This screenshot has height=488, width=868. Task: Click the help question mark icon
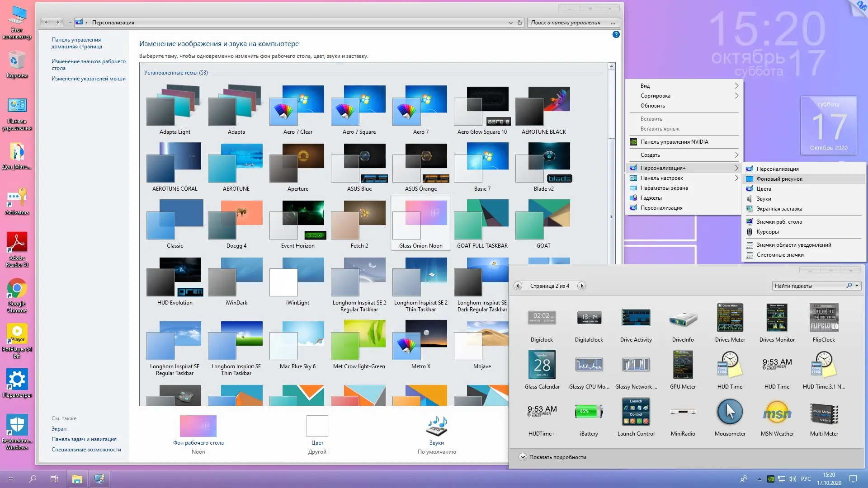point(616,34)
